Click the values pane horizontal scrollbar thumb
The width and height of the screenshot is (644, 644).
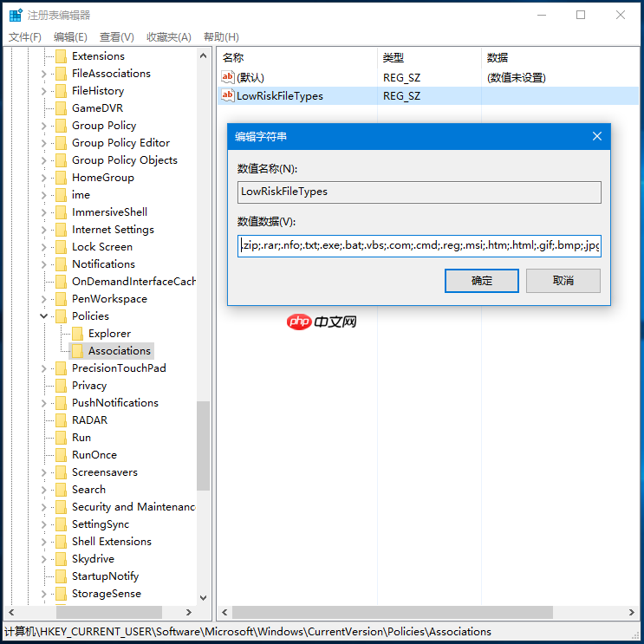tap(393, 613)
